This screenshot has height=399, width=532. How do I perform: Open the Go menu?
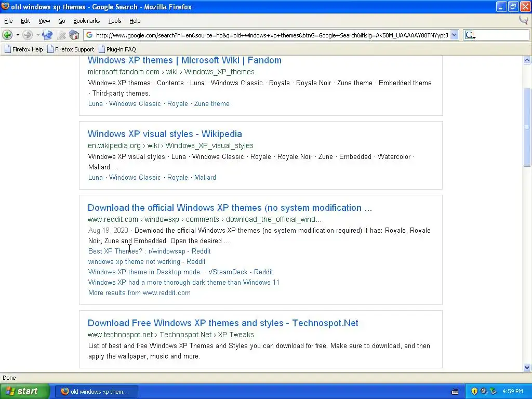click(62, 21)
